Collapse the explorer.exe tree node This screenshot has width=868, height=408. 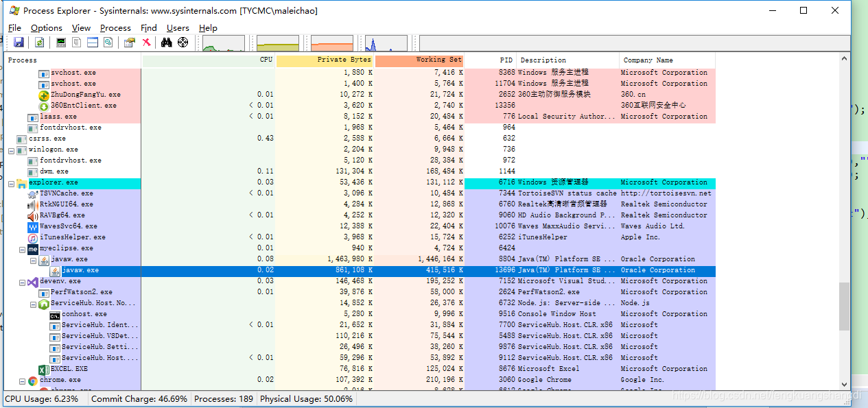click(12, 182)
